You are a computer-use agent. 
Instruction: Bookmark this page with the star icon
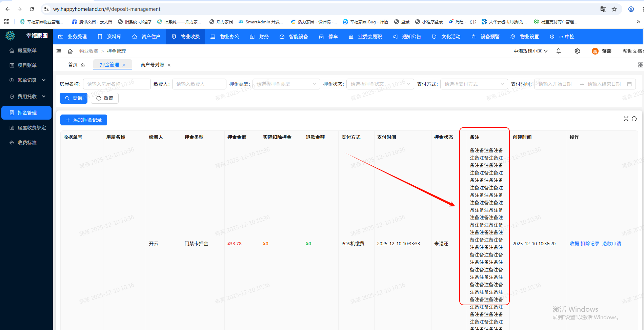point(614,9)
